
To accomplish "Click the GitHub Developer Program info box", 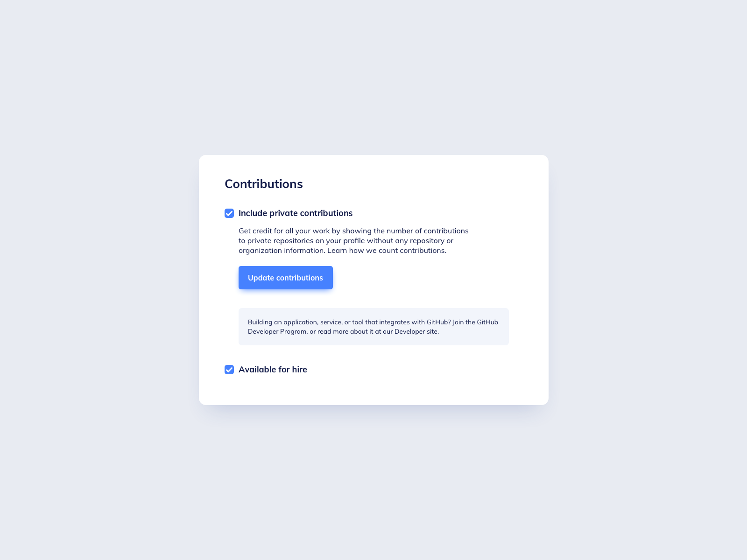I will [373, 326].
